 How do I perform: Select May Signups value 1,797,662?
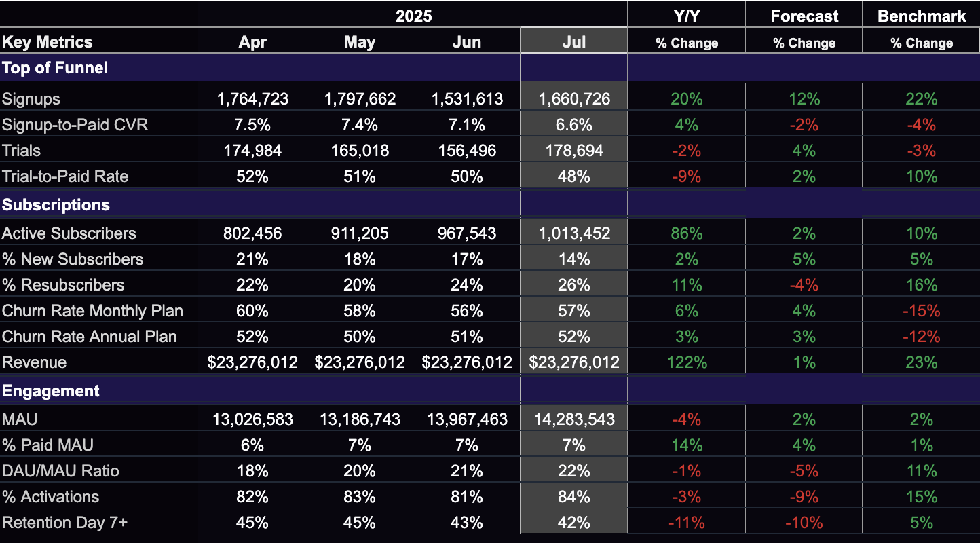pos(360,99)
